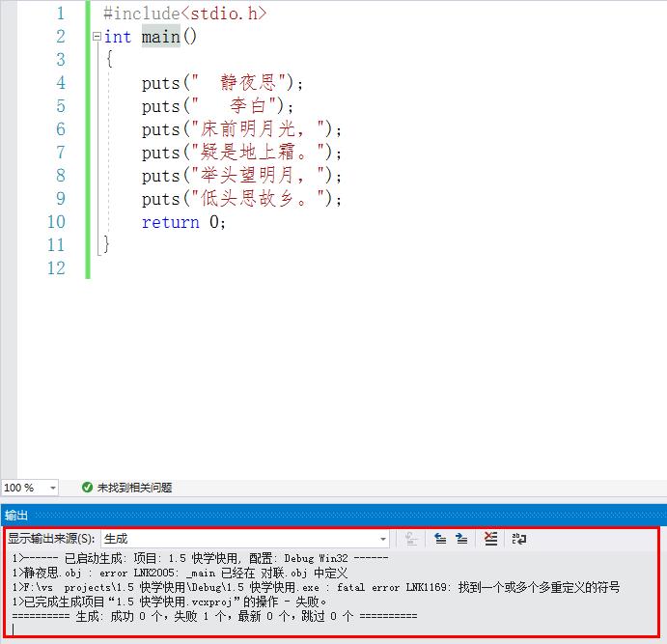Image resolution: width=667 pixels, height=644 pixels.
Task: Click the #include<stdio.h> line
Action: pos(185,14)
